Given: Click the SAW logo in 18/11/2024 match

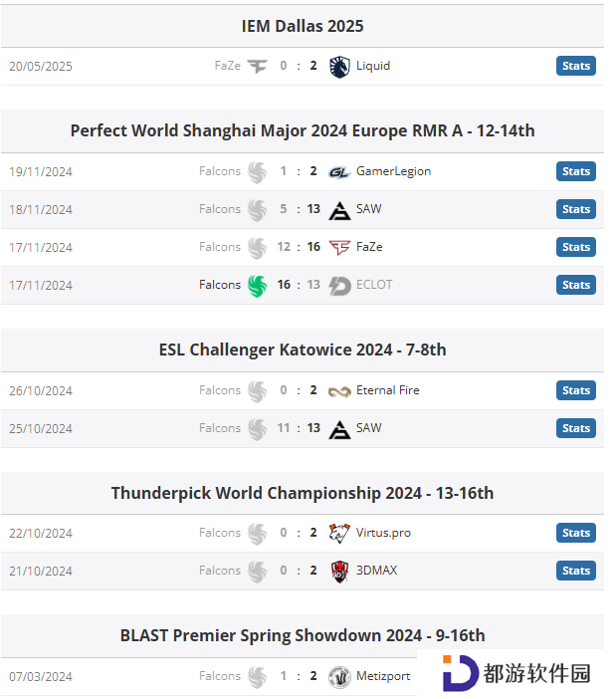Looking at the screenshot, I should [x=339, y=210].
